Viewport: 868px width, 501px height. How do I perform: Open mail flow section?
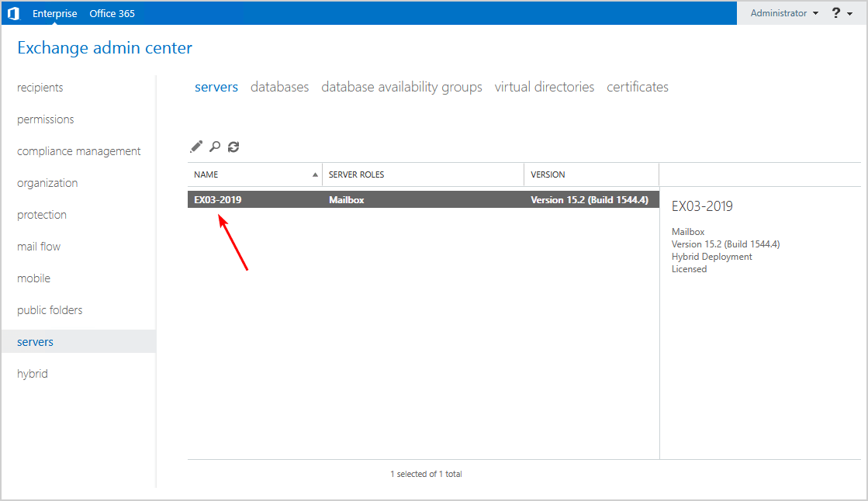[39, 247]
